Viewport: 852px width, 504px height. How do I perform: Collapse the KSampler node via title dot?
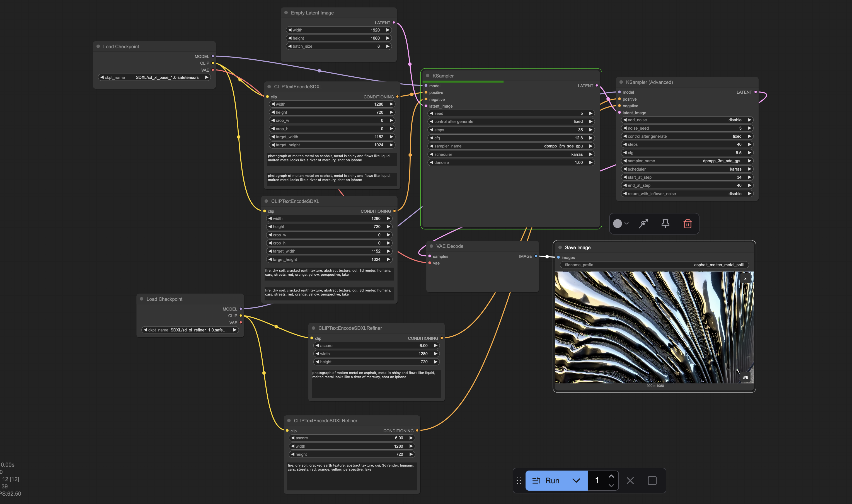coord(427,76)
